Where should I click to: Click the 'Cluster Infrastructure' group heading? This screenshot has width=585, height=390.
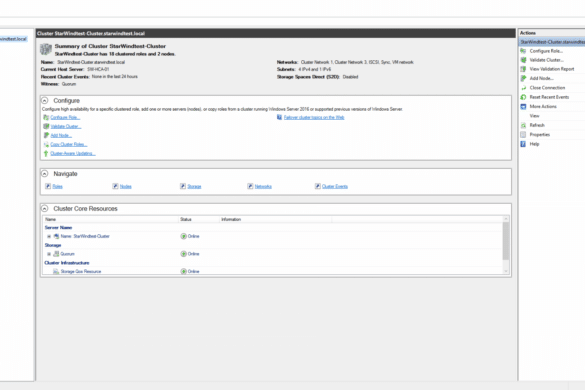coord(67,263)
